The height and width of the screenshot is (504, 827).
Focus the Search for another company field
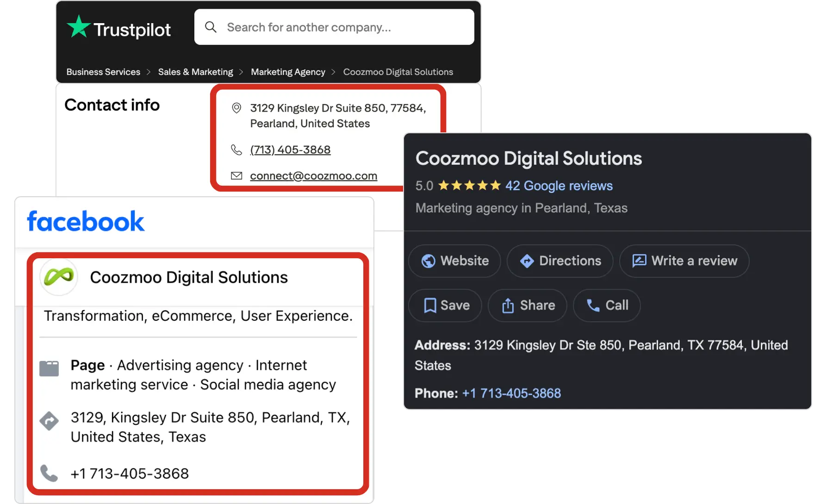(x=334, y=27)
